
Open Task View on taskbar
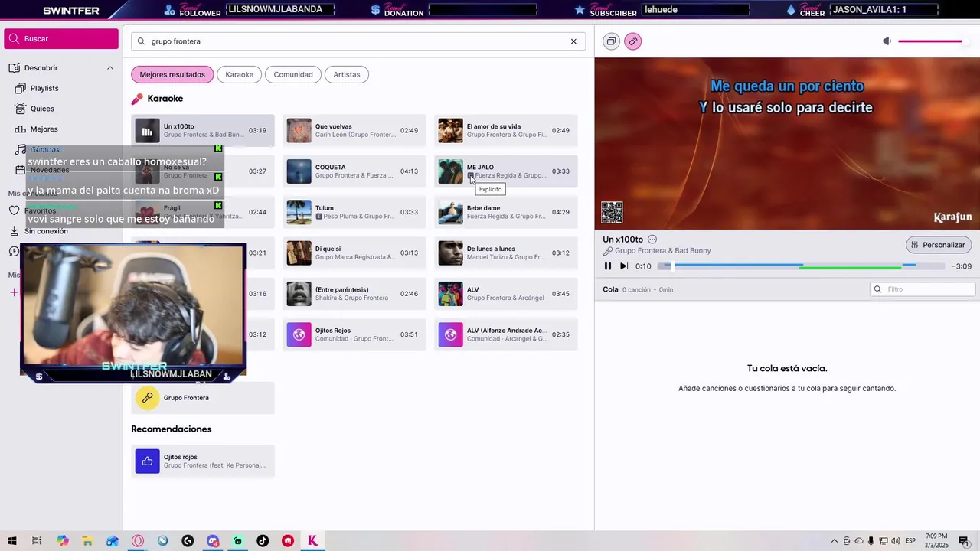click(x=36, y=541)
